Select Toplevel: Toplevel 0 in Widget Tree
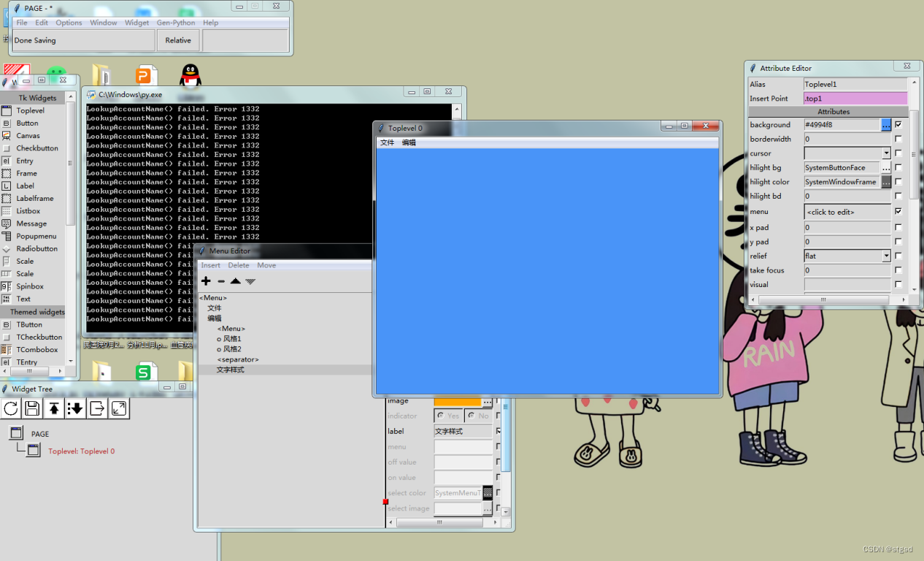This screenshot has height=561, width=924. [81, 451]
